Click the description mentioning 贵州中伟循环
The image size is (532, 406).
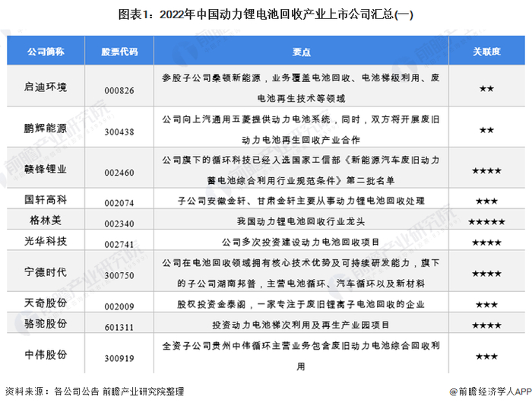tap(301, 356)
